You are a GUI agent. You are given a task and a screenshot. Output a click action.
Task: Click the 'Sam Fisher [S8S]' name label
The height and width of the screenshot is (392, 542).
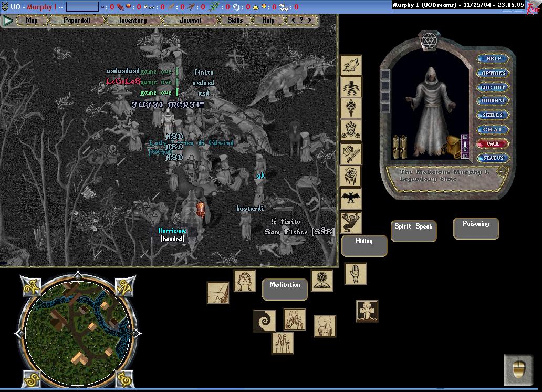coord(300,232)
